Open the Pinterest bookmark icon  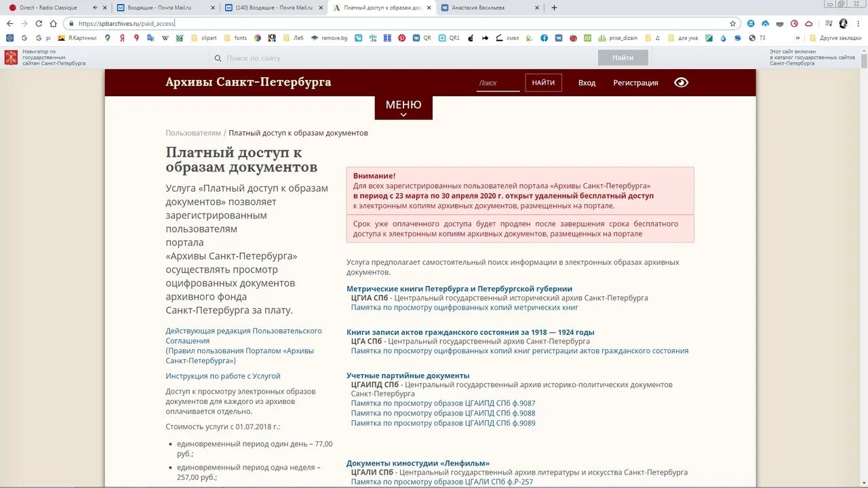401,38
